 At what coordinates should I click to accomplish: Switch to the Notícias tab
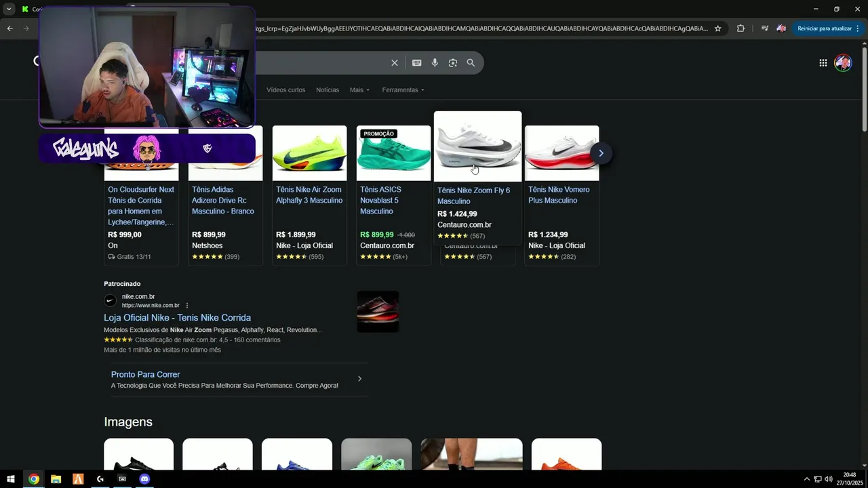(x=328, y=90)
